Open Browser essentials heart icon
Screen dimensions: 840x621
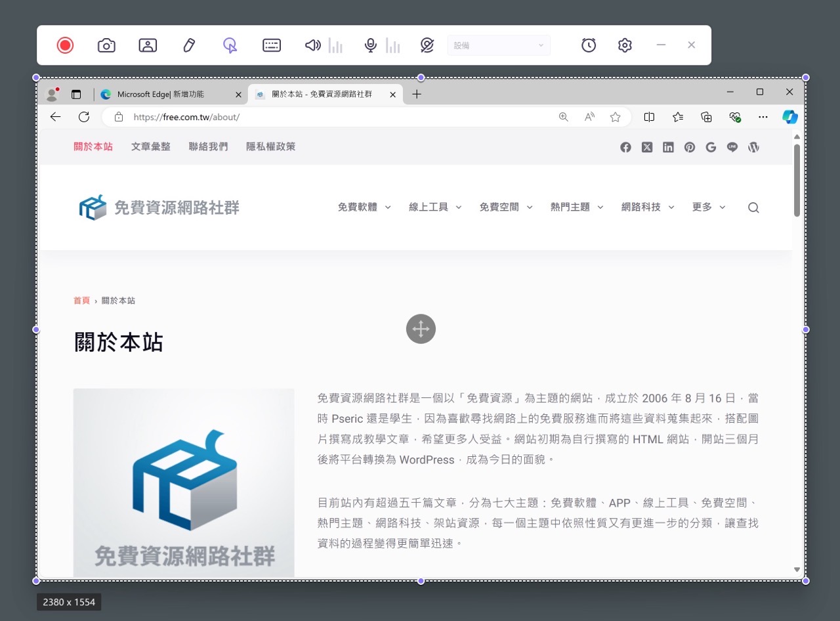735,117
